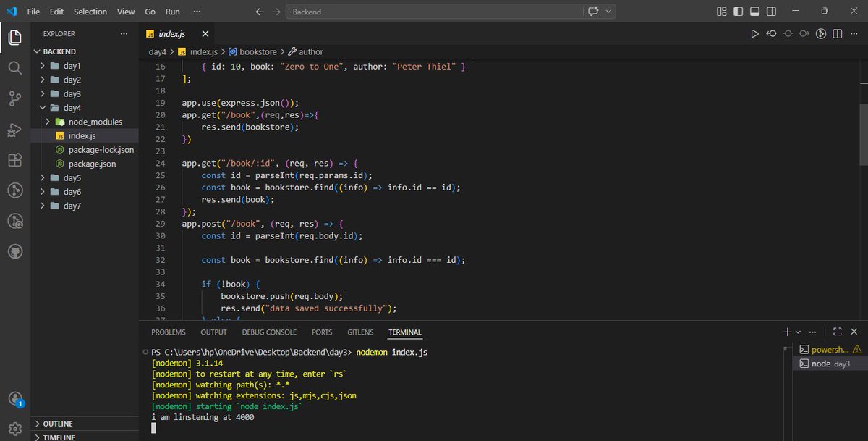Switch to the DEBUG CONSOLE tab

click(x=269, y=332)
